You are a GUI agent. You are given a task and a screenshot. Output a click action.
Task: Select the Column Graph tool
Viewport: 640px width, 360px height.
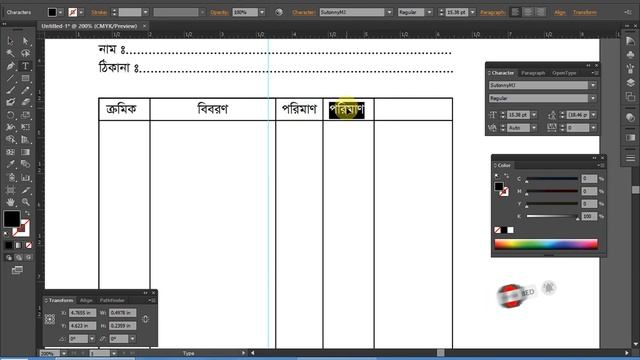click(25, 177)
